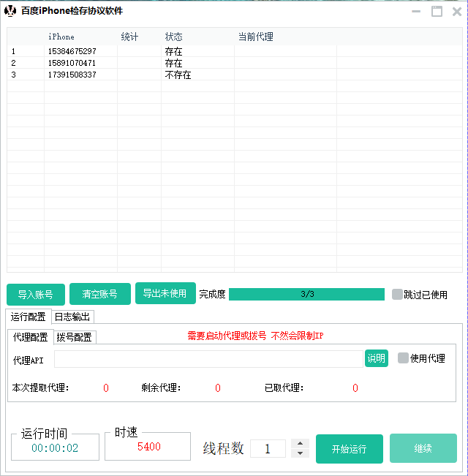The image size is (468, 476).
Task: Enable the 跳过已使用 checkbox
Action: (397, 295)
